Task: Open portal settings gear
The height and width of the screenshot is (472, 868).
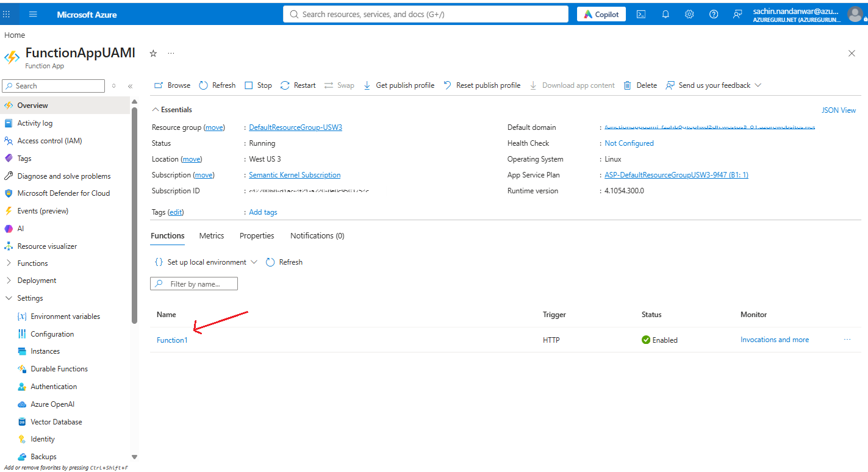Action: [689, 14]
